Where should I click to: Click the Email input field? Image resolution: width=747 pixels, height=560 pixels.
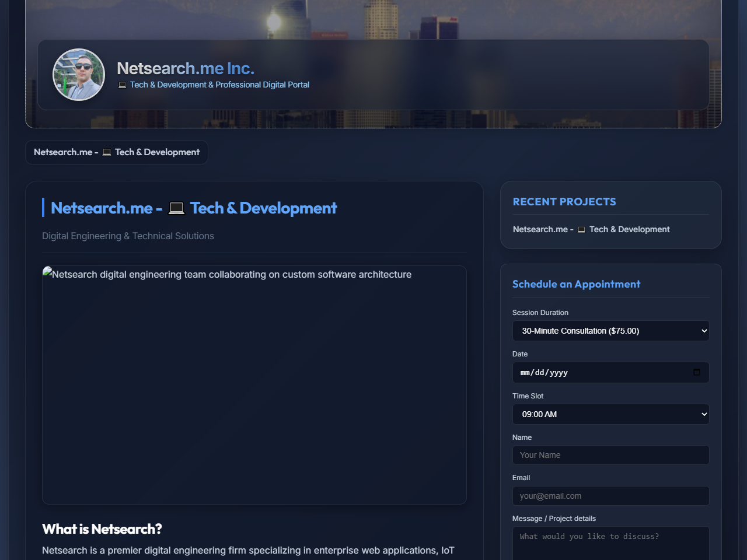[611, 496]
